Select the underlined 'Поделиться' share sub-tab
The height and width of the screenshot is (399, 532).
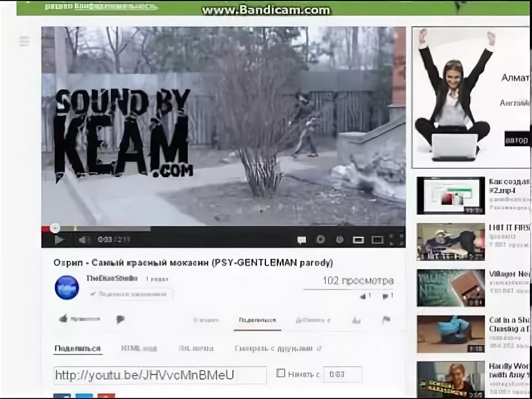tap(78, 349)
